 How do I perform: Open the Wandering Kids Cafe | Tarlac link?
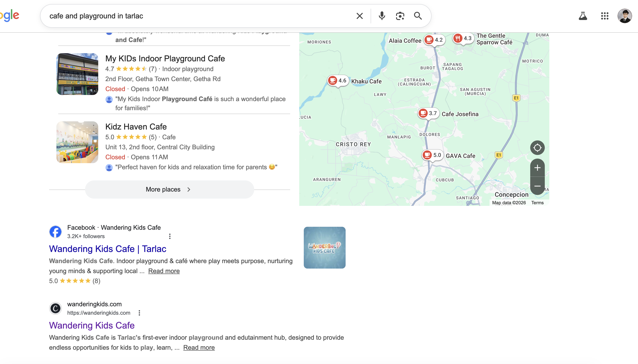(x=108, y=249)
